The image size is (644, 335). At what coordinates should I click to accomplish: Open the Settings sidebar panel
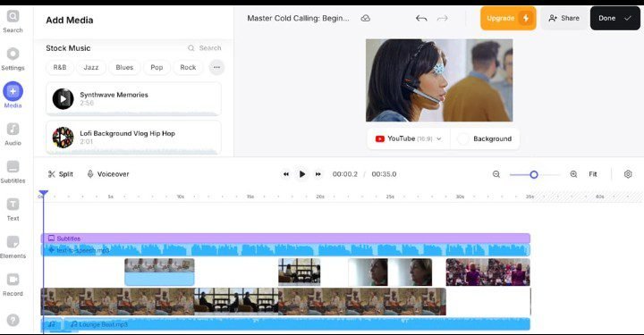[x=13, y=59]
